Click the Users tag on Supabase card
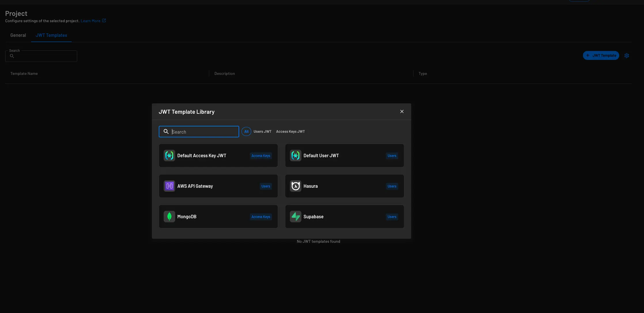The height and width of the screenshot is (313, 644). [x=392, y=217]
